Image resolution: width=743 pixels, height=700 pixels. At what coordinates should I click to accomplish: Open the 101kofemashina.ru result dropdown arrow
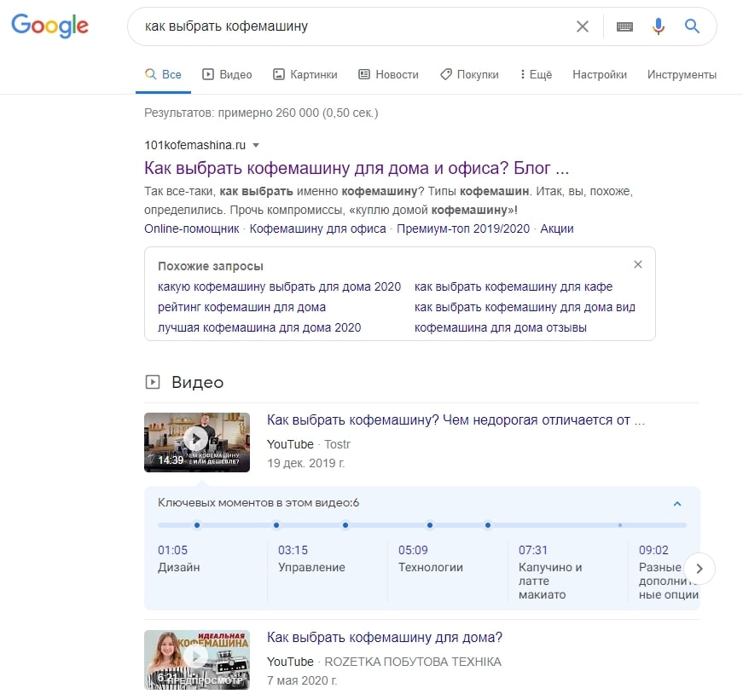[256, 146]
